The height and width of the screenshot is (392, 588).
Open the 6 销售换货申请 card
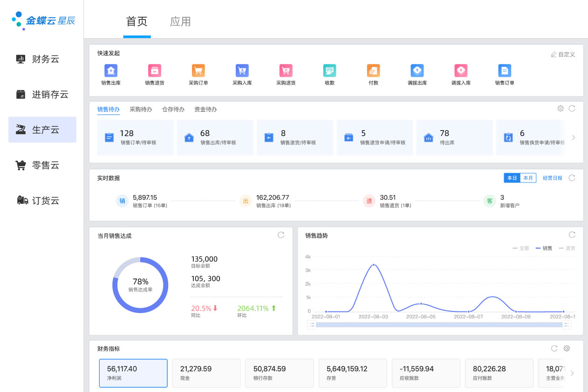pos(531,137)
